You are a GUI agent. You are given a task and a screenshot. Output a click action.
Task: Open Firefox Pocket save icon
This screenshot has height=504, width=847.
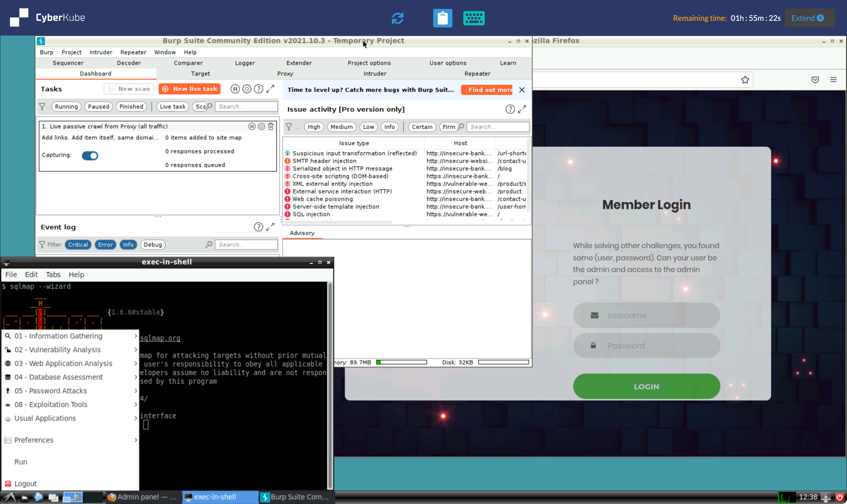[x=815, y=80]
